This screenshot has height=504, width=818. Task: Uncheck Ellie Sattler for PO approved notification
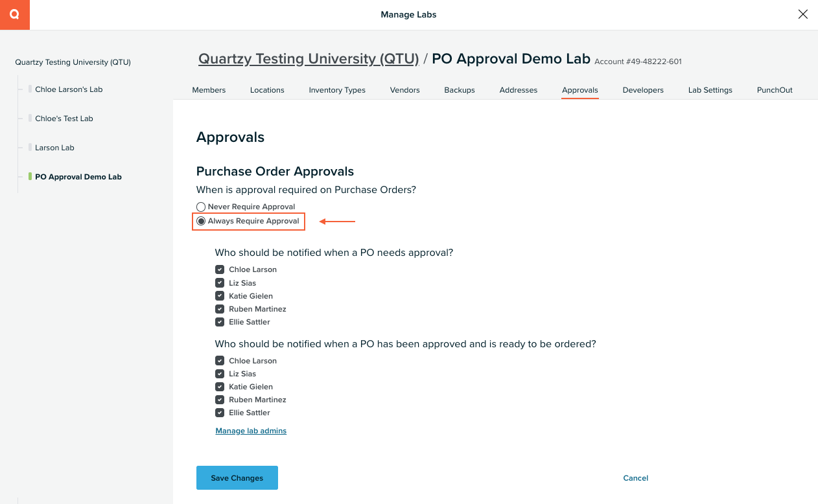(x=220, y=413)
